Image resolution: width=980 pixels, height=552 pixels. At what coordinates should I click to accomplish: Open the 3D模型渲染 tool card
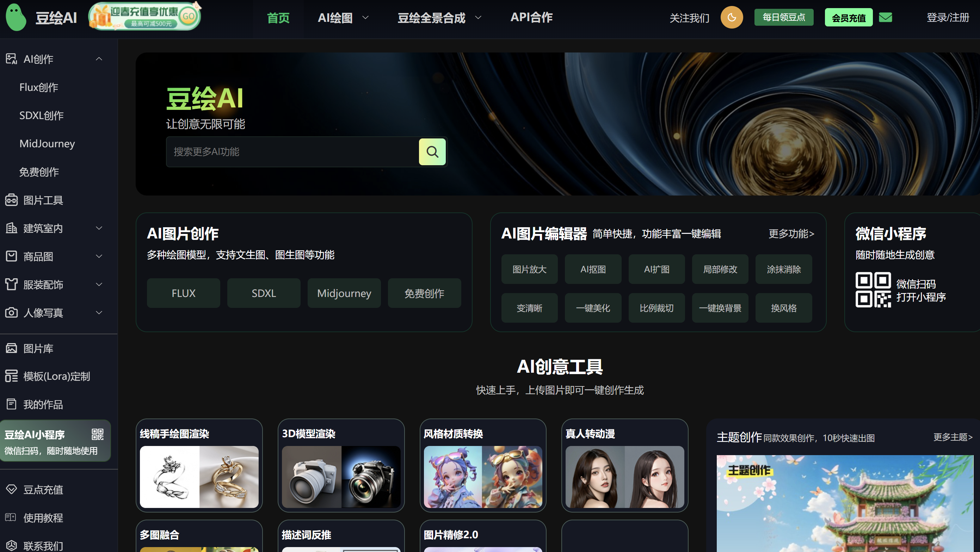click(x=341, y=465)
